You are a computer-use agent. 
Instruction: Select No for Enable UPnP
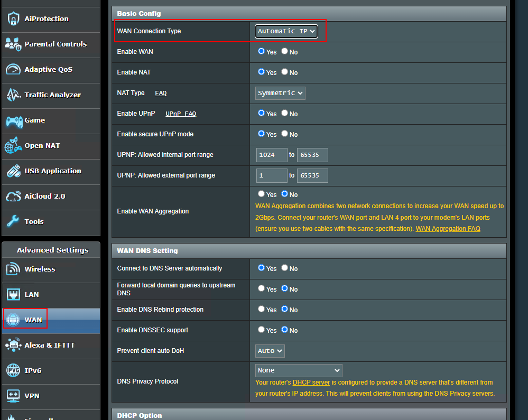click(284, 113)
